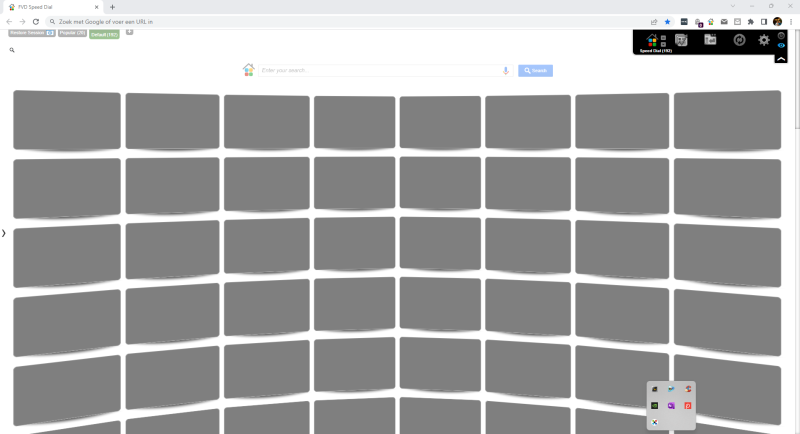The height and width of the screenshot is (434, 800).
Task: Open FVD Speed Dial extension toolbar icon
Action: point(711,22)
